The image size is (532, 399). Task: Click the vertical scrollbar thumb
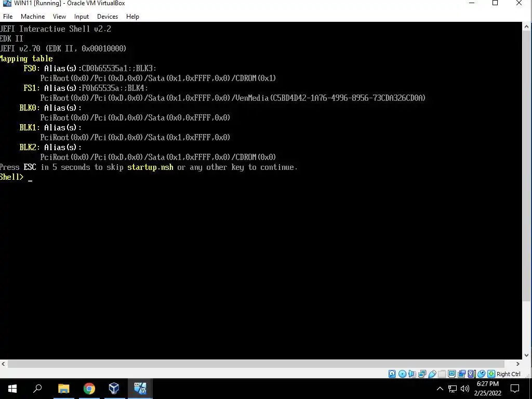[x=527, y=166]
